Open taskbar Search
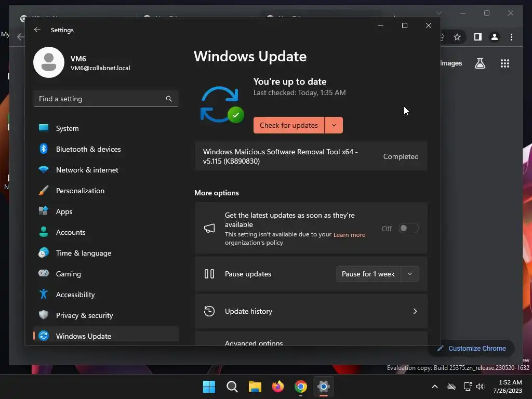 pos(232,387)
